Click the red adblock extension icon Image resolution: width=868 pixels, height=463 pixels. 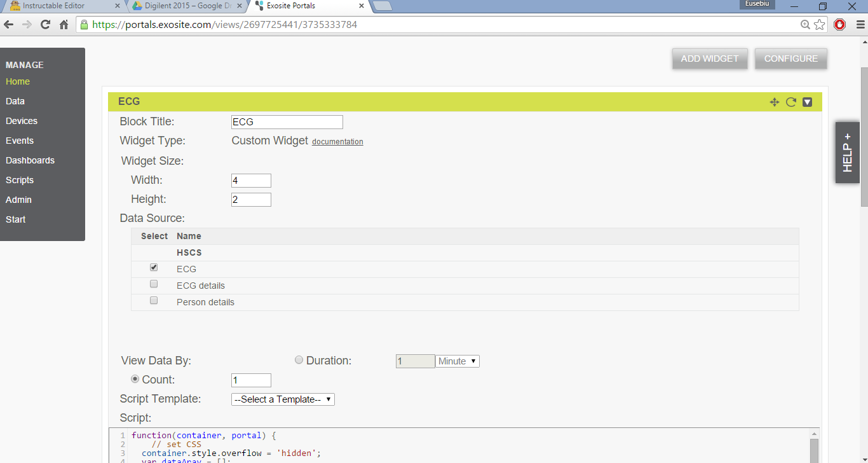(840, 25)
